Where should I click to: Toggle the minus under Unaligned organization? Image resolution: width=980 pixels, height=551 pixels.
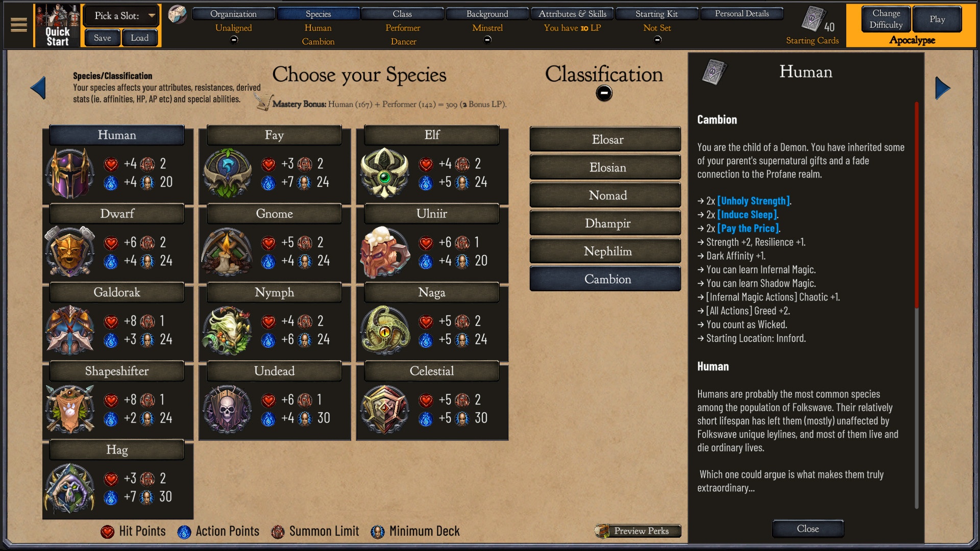coord(234,40)
